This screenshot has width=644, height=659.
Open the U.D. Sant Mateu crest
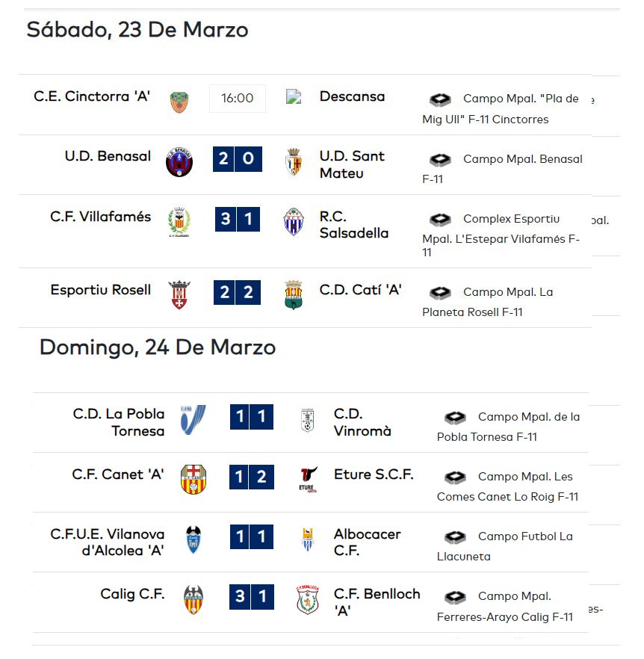[x=294, y=162]
